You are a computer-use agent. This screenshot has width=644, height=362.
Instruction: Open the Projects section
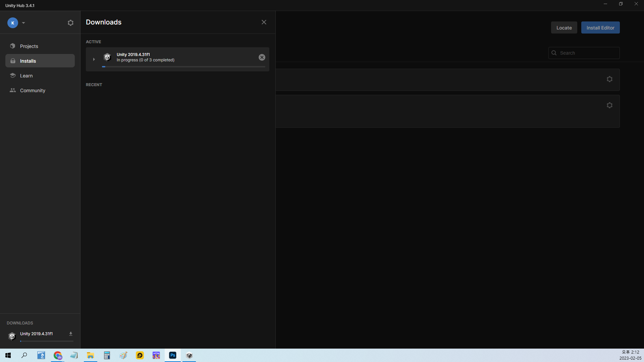point(29,46)
